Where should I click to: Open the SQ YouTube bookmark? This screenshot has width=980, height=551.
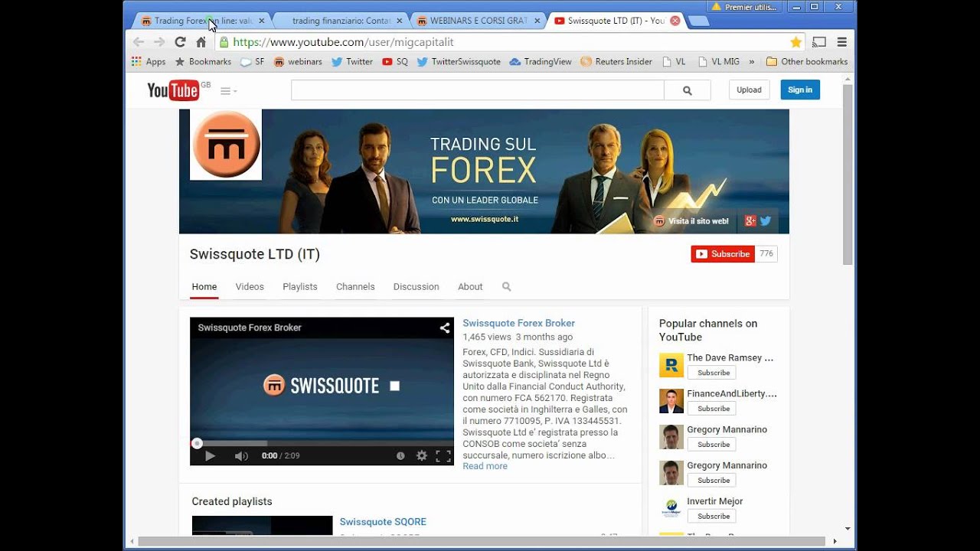(395, 62)
